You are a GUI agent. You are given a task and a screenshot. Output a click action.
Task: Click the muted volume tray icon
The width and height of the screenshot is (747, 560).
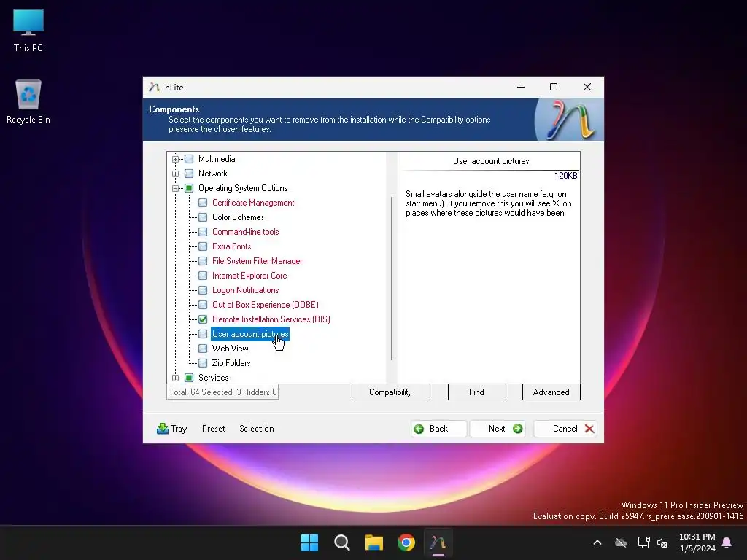pyautogui.click(x=662, y=542)
